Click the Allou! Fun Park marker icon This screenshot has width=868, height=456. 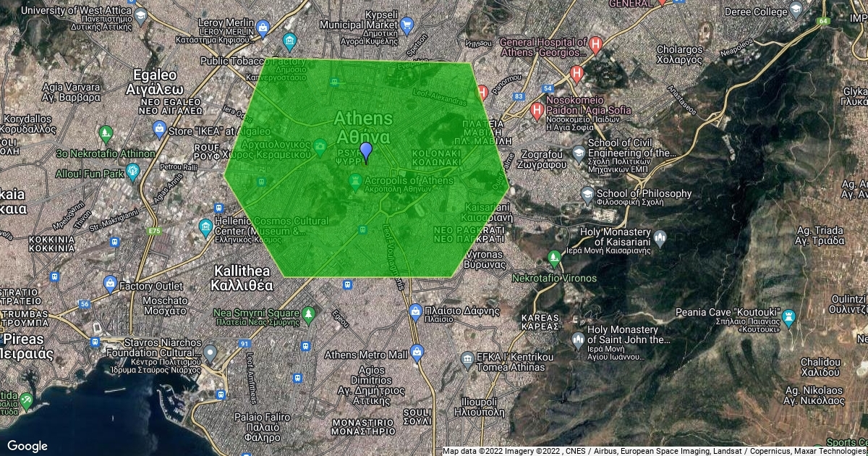pyautogui.click(x=132, y=172)
